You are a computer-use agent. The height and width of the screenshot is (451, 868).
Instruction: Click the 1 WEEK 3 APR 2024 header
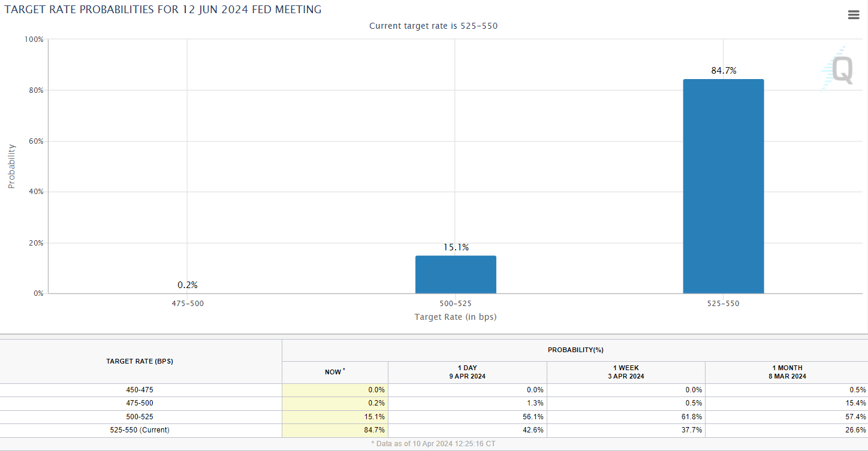click(625, 372)
